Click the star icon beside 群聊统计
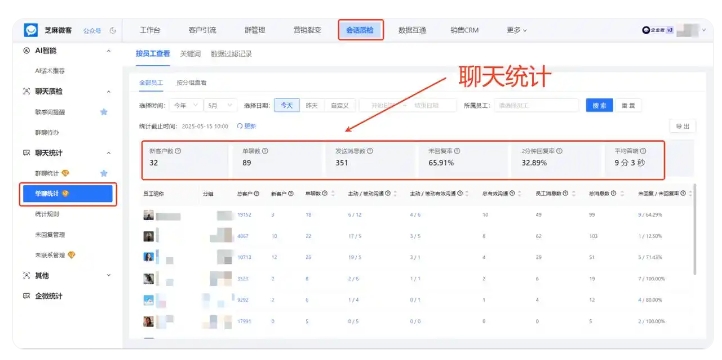The height and width of the screenshot is (360, 722). point(104,173)
